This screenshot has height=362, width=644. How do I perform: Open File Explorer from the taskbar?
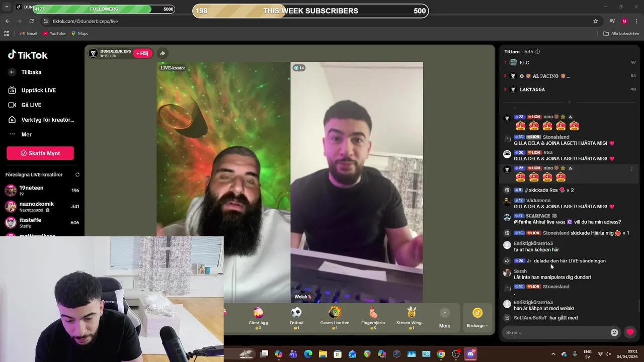click(323, 354)
